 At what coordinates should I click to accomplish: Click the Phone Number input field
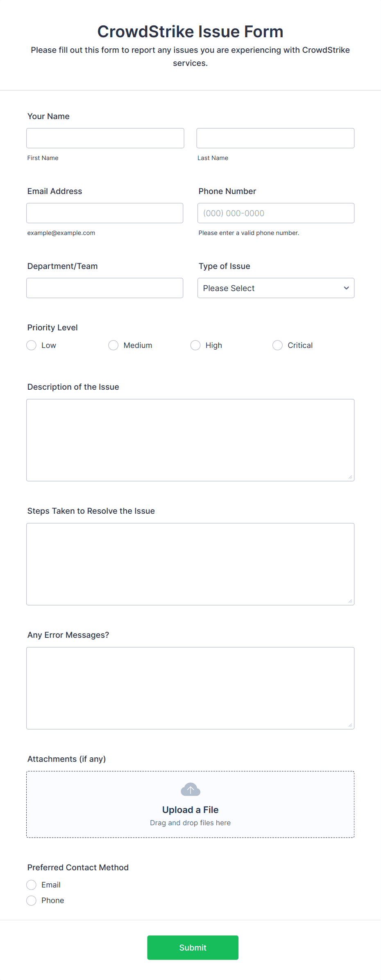(x=275, y=213)
